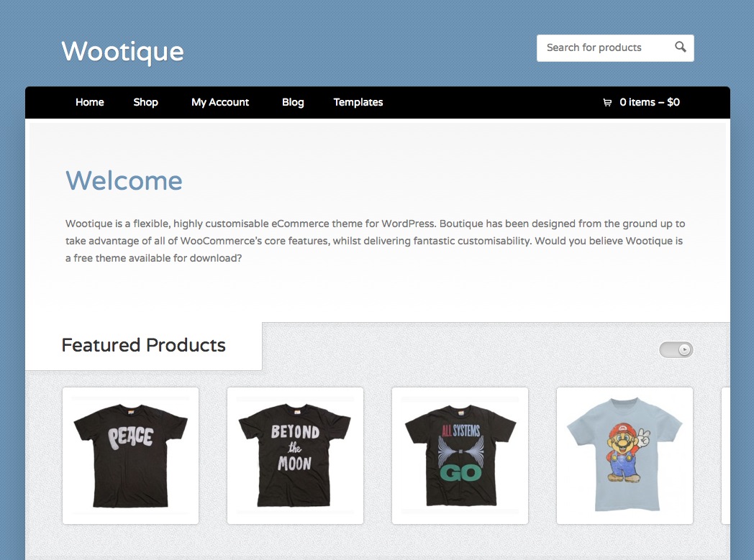Open the shopping cart icon

click(607, 103)
